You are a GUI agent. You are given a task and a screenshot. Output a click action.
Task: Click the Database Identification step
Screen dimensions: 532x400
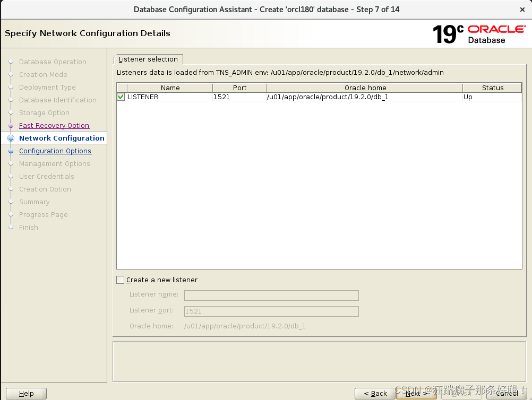[58, 100]
